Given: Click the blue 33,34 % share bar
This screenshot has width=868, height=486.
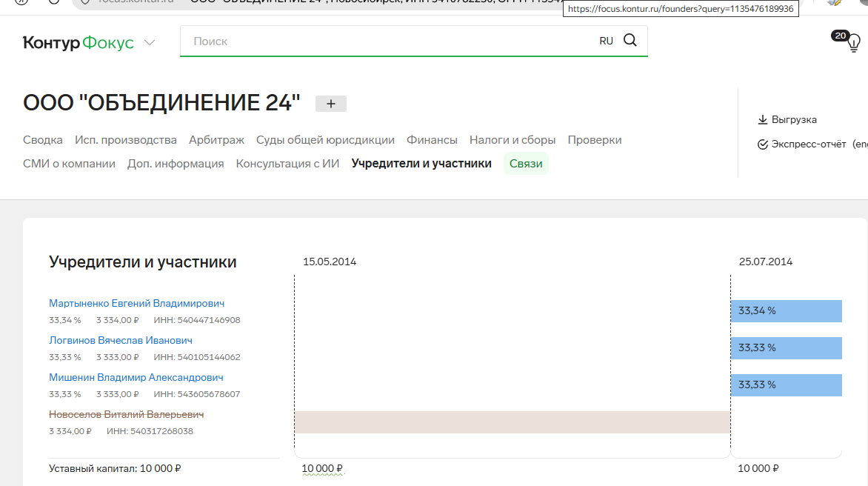Looking at the screenshot, I should (x=786, y=311).
